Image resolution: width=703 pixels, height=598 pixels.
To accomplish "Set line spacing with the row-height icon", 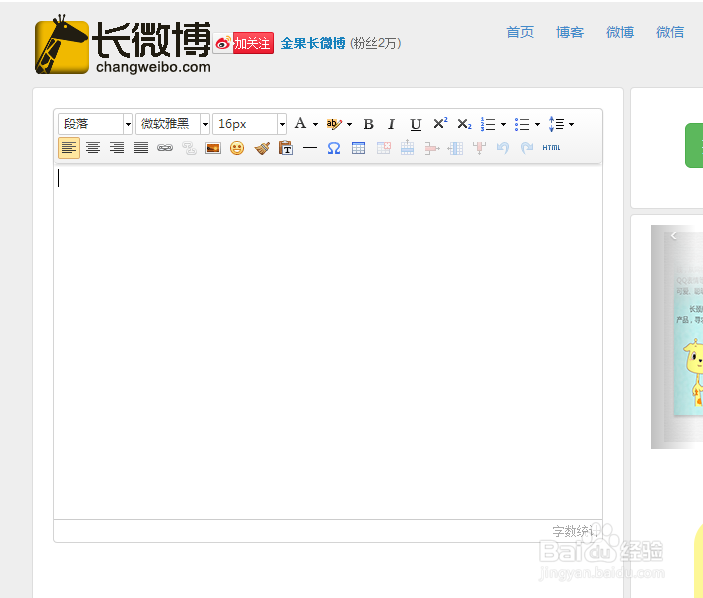I will coord(556,124).
